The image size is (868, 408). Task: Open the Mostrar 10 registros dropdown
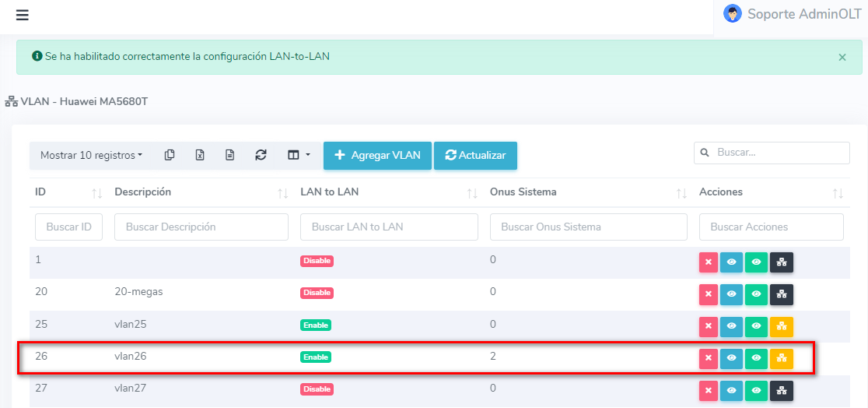(91, 155)
